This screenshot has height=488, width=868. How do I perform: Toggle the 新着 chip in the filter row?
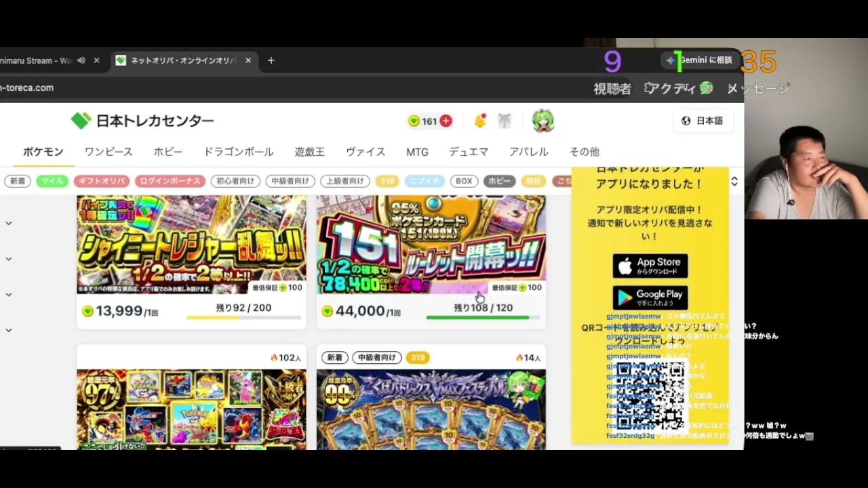click(x=18, y=181)
